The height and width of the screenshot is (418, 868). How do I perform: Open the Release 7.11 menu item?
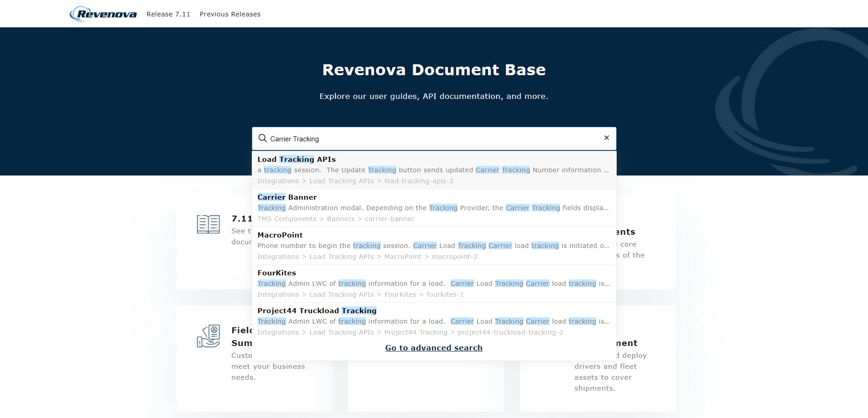pos(168,14)
